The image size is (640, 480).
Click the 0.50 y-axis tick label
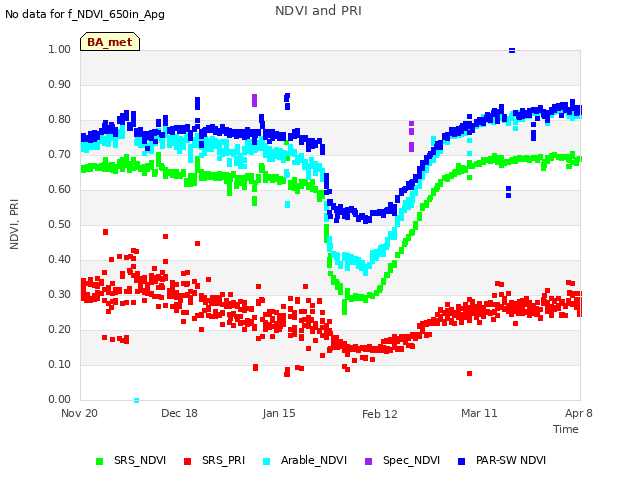coord(60,224)
